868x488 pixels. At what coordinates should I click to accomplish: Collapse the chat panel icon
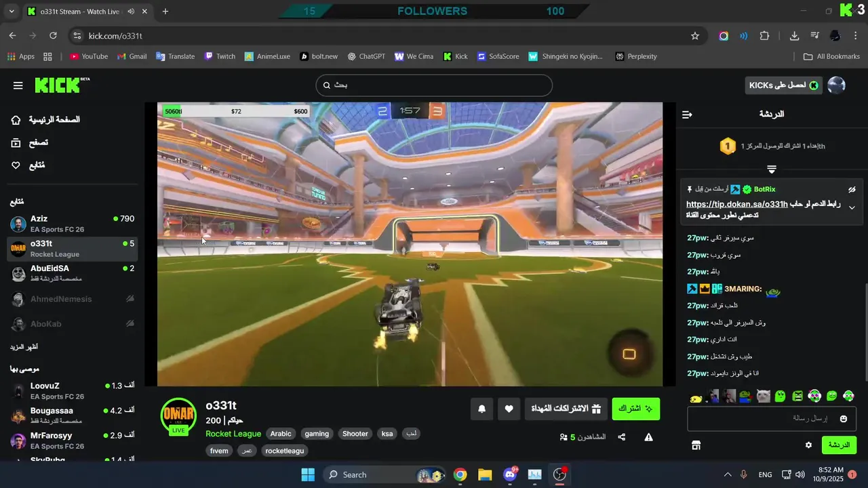(x=687, y=115)
